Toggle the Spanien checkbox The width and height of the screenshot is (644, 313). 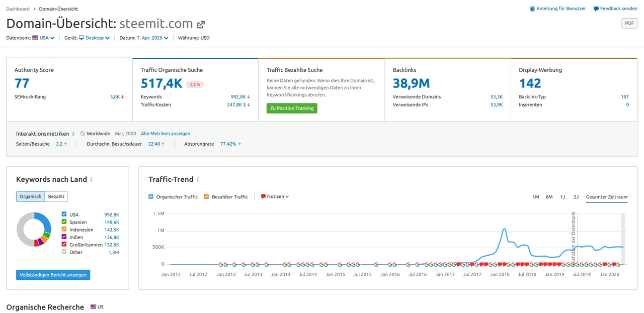pyautogui.click(x=64, y=222)
